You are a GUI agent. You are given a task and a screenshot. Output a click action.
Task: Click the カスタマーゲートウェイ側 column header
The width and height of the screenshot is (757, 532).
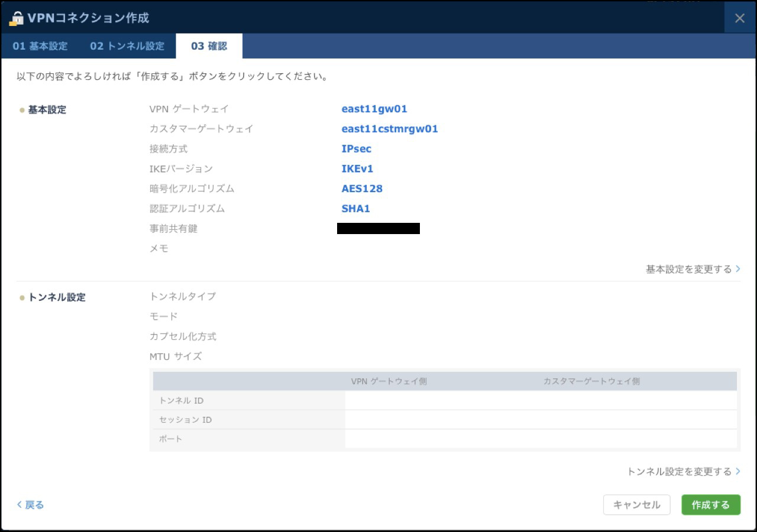[591, 381]
